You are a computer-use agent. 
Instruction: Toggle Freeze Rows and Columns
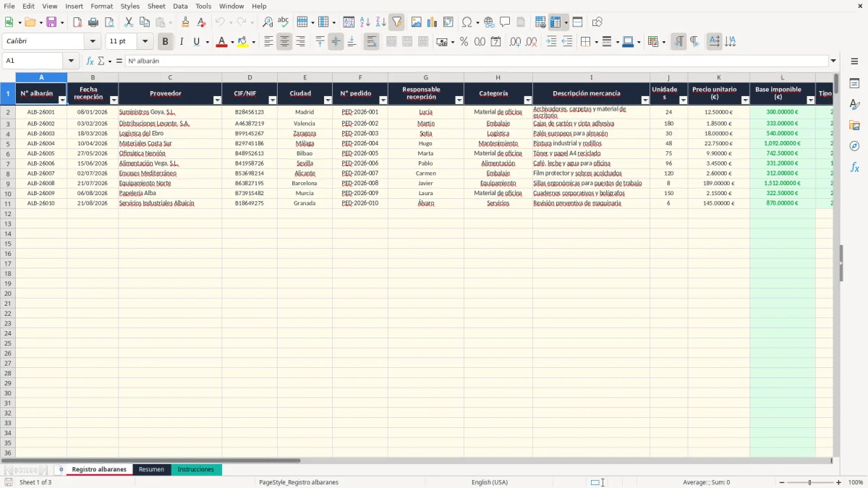556,22
